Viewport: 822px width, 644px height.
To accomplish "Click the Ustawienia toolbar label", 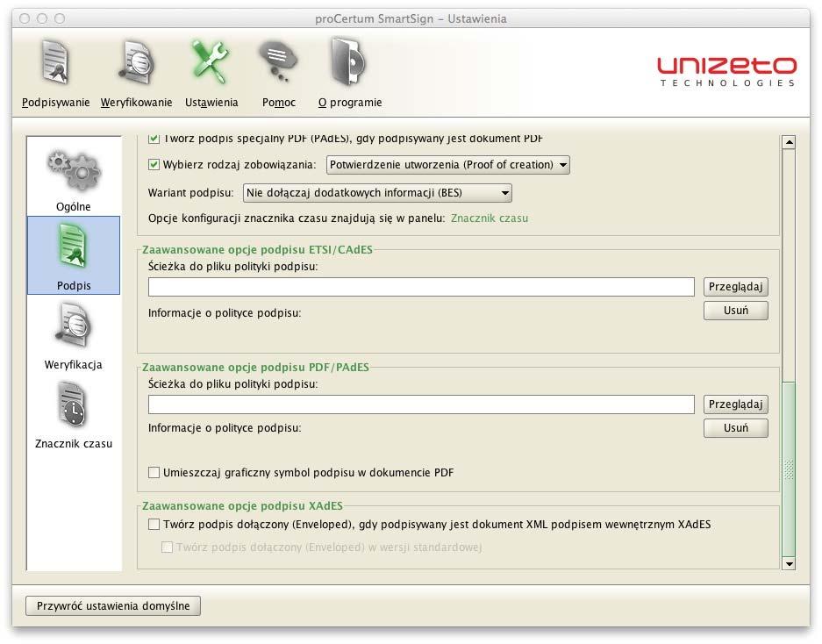I will click(211, 103).
